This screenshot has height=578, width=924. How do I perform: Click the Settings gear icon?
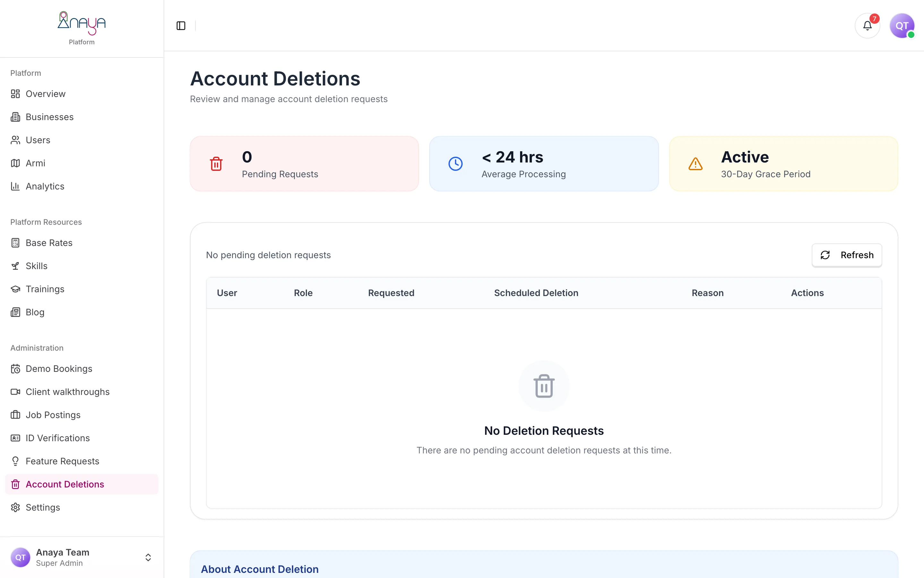click(15, 508)
